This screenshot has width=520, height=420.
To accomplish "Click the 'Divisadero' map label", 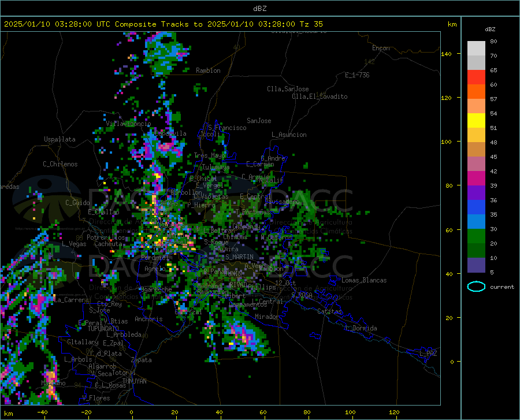I will coord(282,202).
